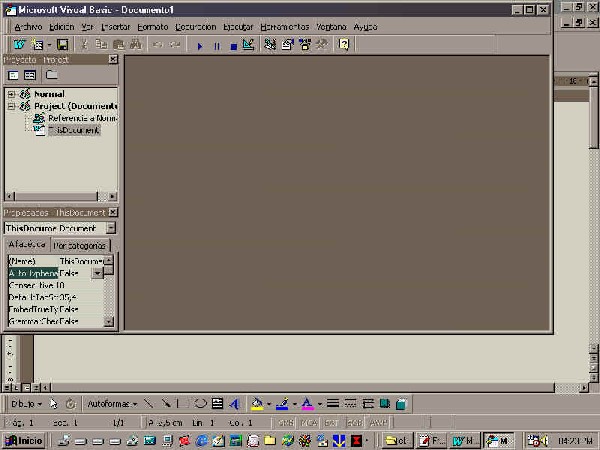Open the AutoHyphenation False value dropdown

coord(97,273)
